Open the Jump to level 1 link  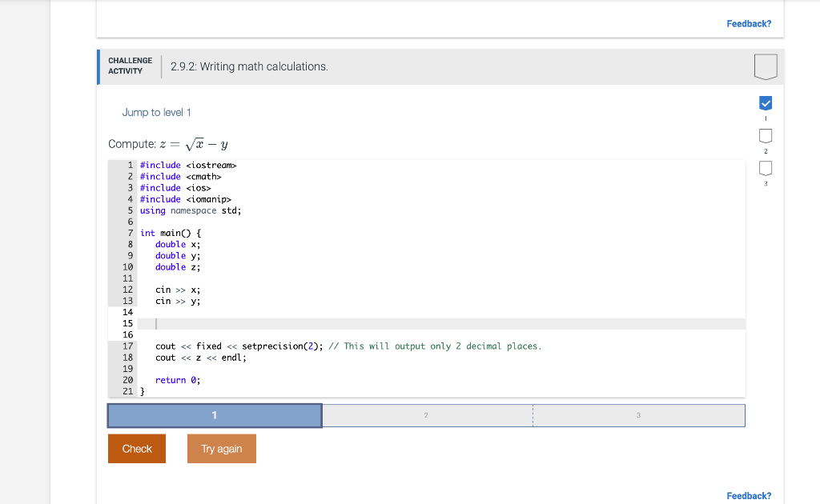coord(156,112)
